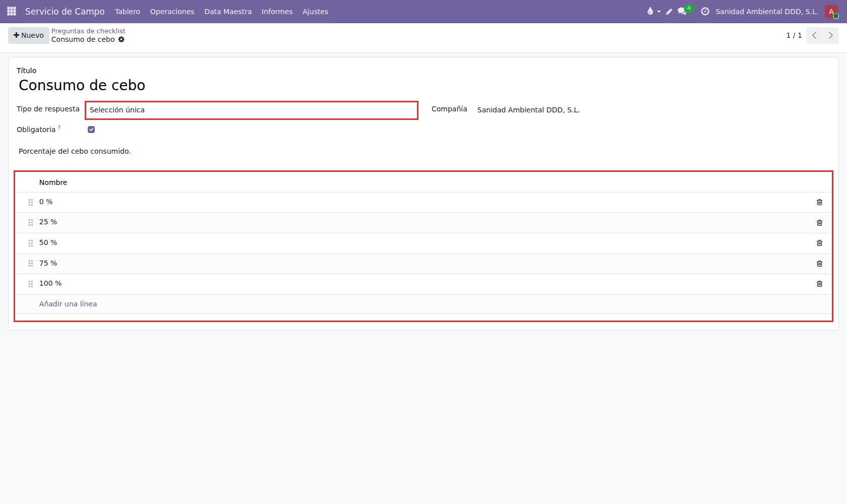Image resolution: width=847 pixels, height=504 pixels.
Task: Open the user avatar menu
Action: click(831, 12)
